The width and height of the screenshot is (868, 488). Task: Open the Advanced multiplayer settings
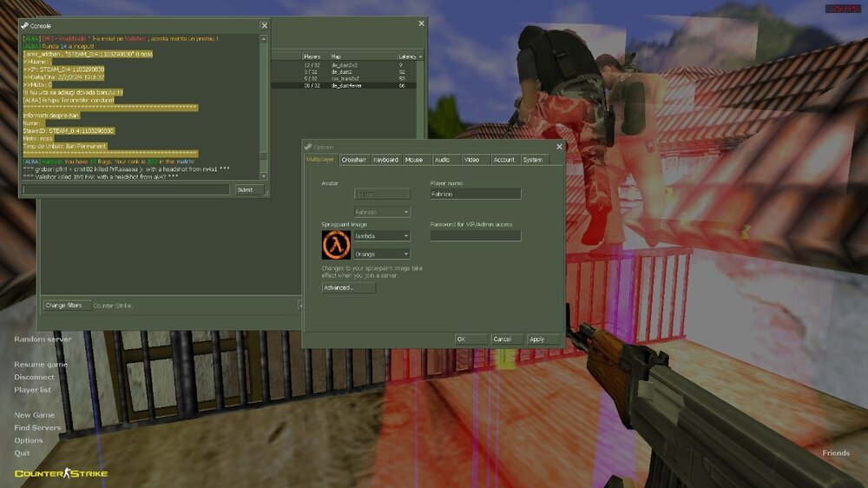(348, 287)
